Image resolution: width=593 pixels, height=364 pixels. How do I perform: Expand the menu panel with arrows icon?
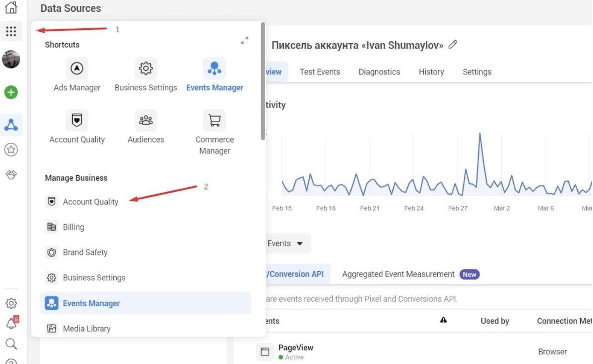pyautogui.click(x=244, y=41)
